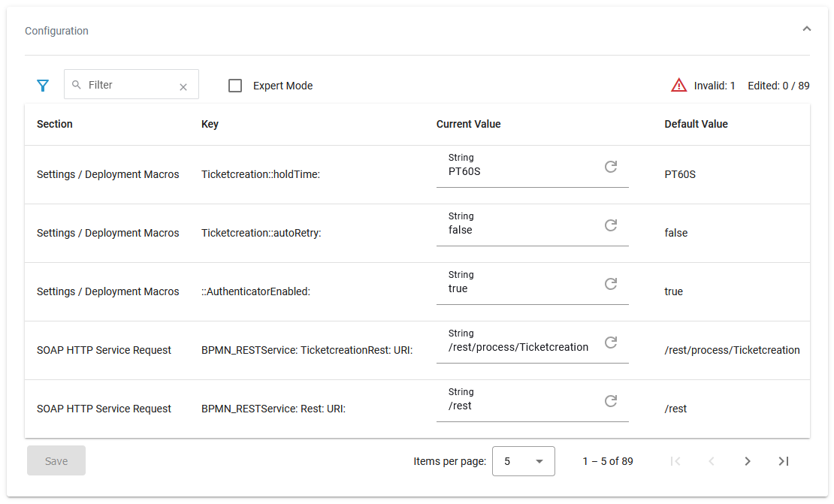The width and height of the screenshot is (834, 504).
Task: Reset the BPMN_RESTService Rest URI value
Action: click(611, 401)
